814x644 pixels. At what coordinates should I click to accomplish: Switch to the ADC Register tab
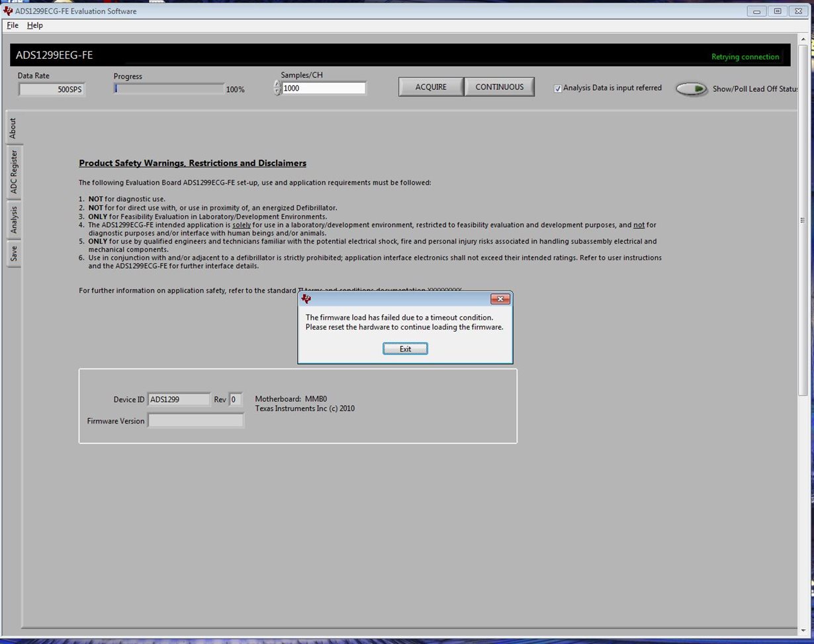click(x=13, y=171)
